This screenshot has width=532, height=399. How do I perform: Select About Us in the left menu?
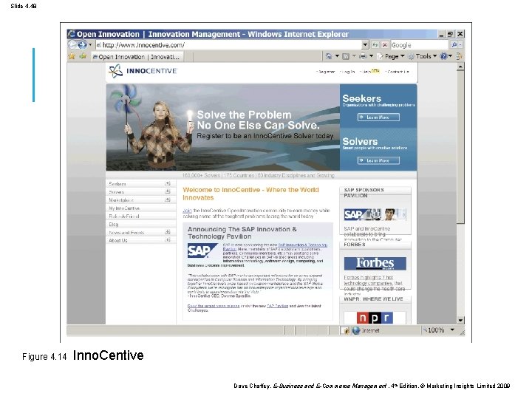[x=118, y=240]
